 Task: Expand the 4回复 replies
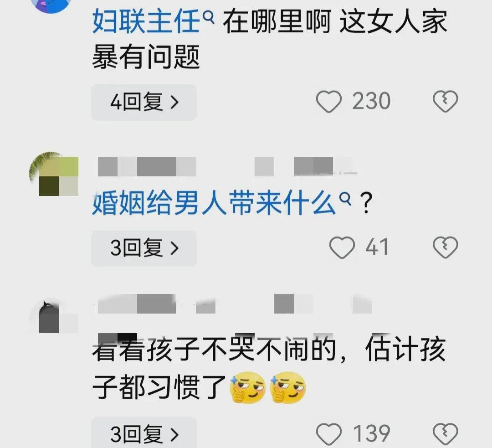[x=144, y=103]
